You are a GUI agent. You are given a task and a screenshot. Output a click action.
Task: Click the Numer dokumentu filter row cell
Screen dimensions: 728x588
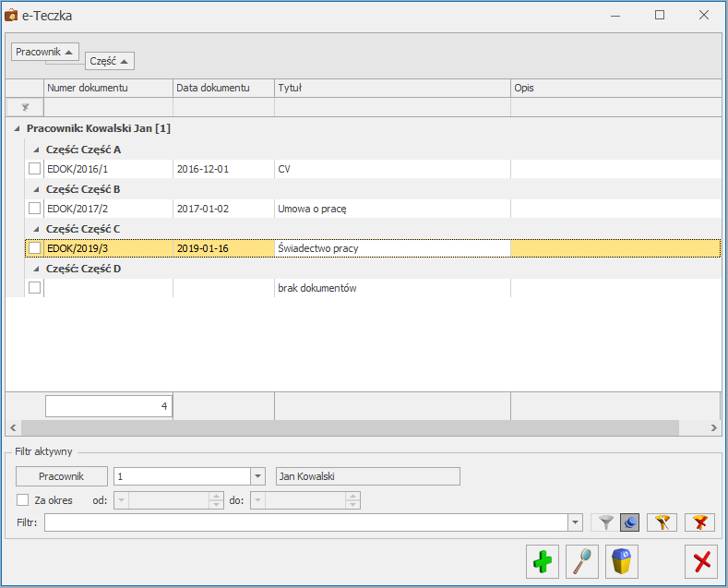click(x=108, y=108)
